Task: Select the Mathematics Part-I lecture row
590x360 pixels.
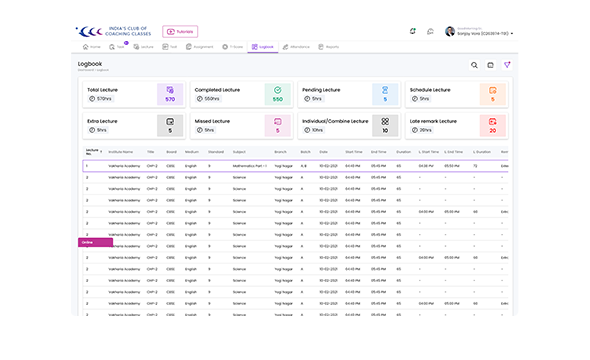Action: [x=295, y=166]
